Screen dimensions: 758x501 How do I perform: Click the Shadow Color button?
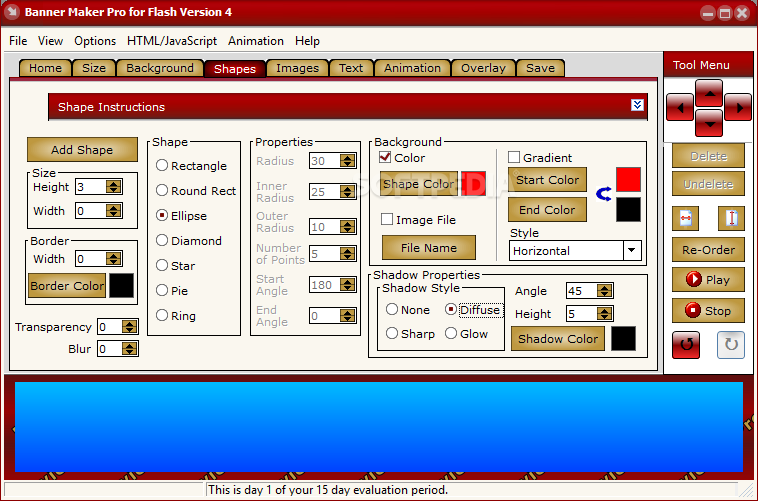[x=558, y=339]
